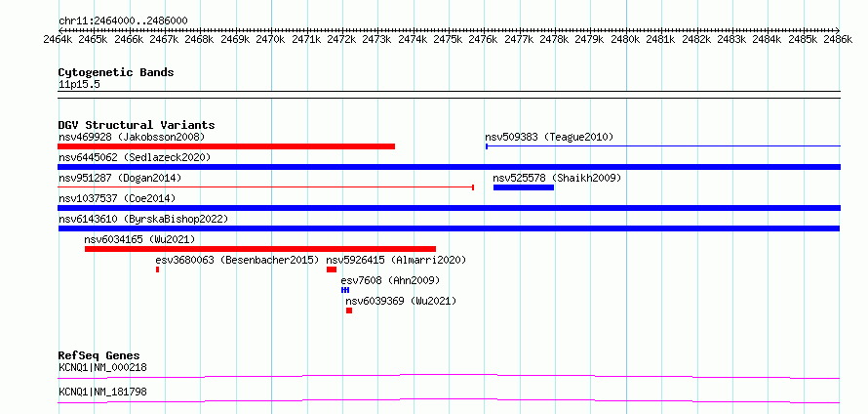The height and width of the screenshot is (414, 868).
Task: Select the small red esv3680063 marker
Action: [x=158, y=269]
